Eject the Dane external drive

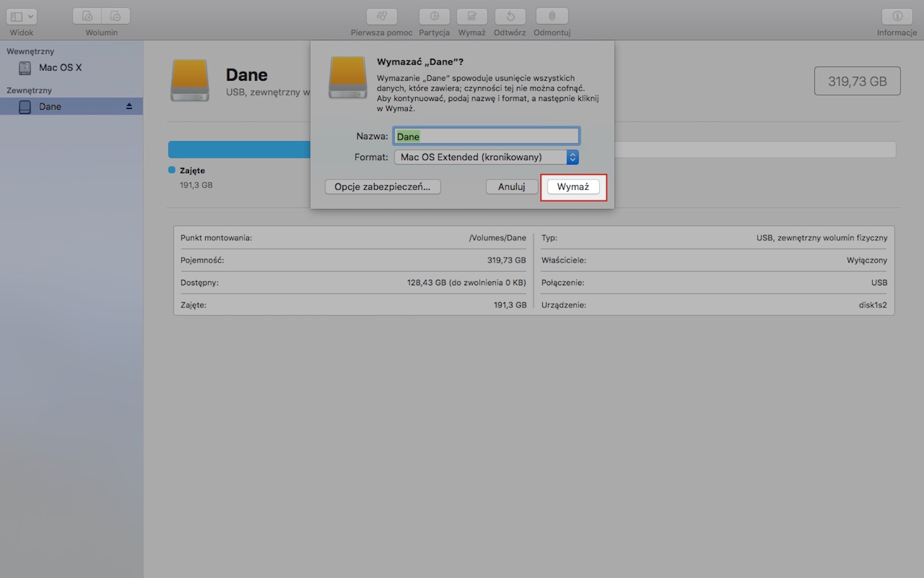point(129,106)
